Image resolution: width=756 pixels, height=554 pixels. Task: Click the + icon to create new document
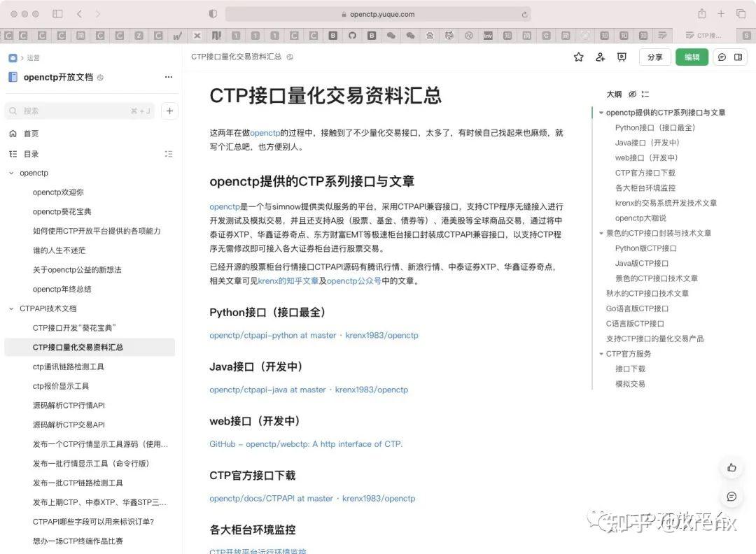(x=169, y=111)
